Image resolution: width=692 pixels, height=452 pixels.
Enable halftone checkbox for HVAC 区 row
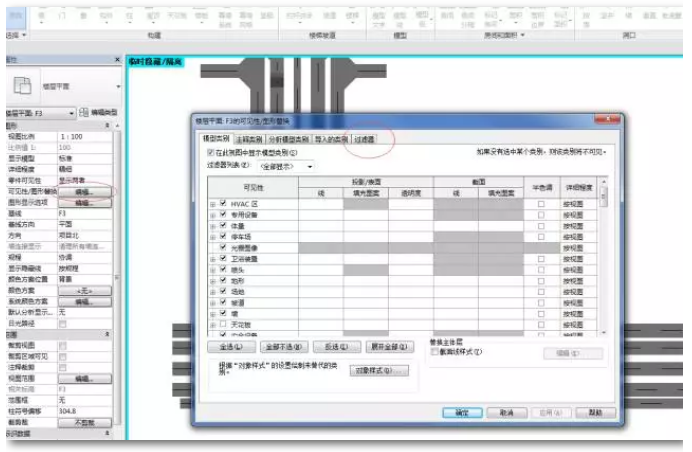[541, 204]
